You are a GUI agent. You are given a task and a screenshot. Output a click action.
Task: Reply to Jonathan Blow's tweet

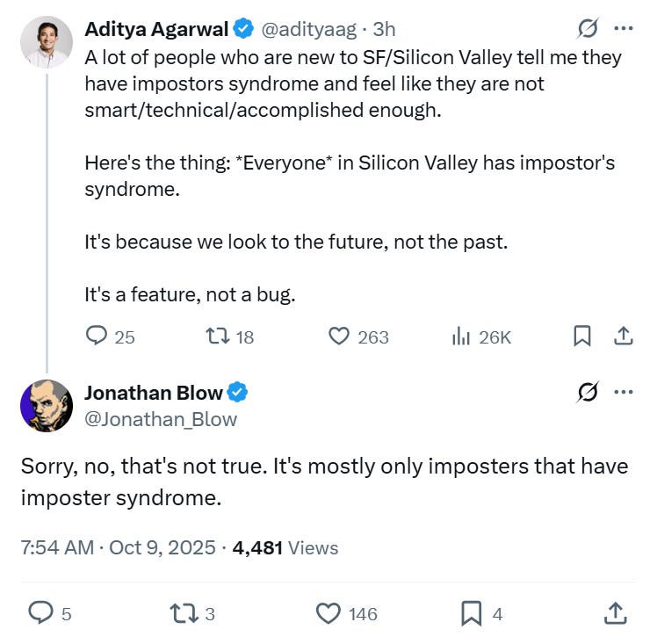pyautogui.click(x=40, y=613)
